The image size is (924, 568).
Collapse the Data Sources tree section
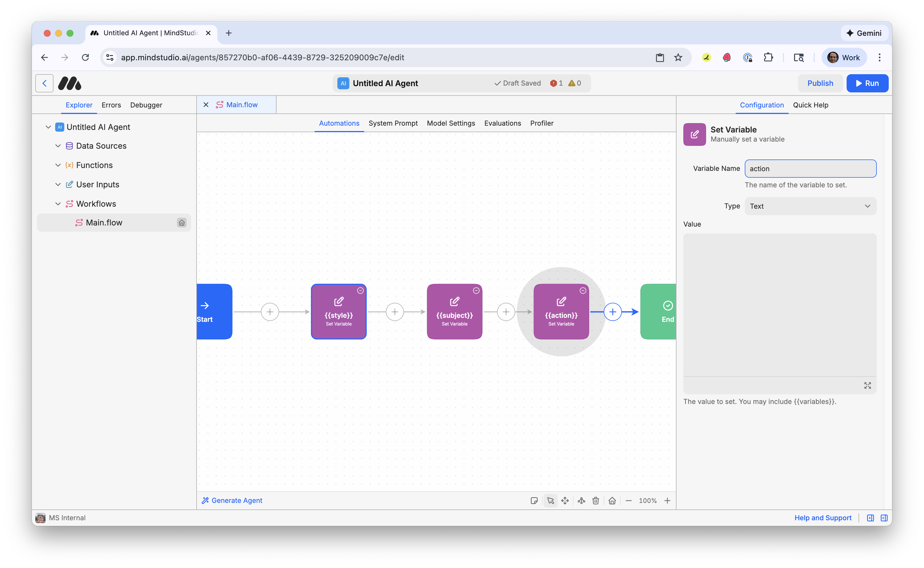coord(58,146)
